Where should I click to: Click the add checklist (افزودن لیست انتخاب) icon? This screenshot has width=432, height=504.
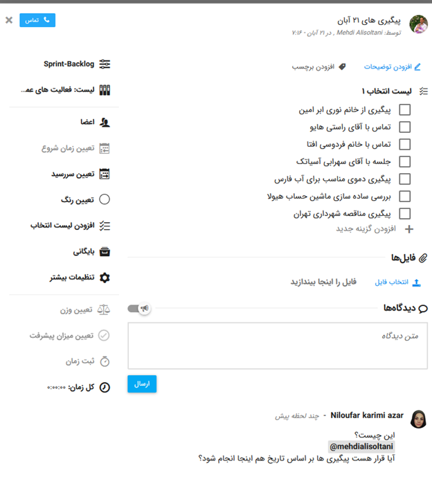105,225
